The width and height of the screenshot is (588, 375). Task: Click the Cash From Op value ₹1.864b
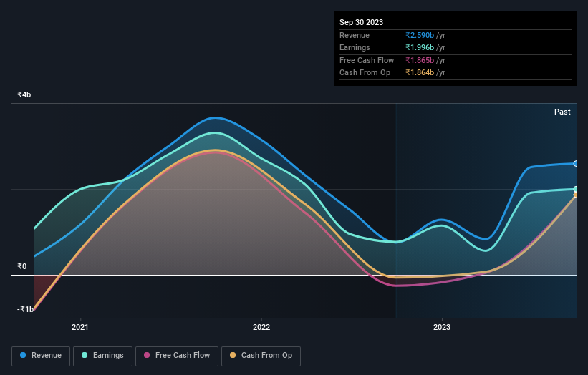click(x=420, y=73)
